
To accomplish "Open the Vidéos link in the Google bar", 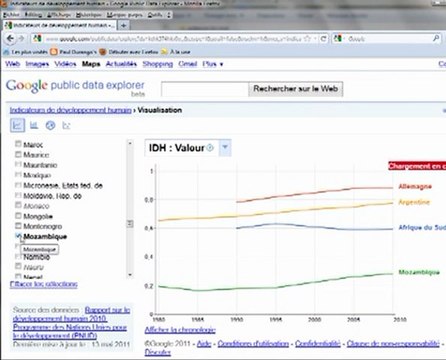I will [x=65, y=64].
